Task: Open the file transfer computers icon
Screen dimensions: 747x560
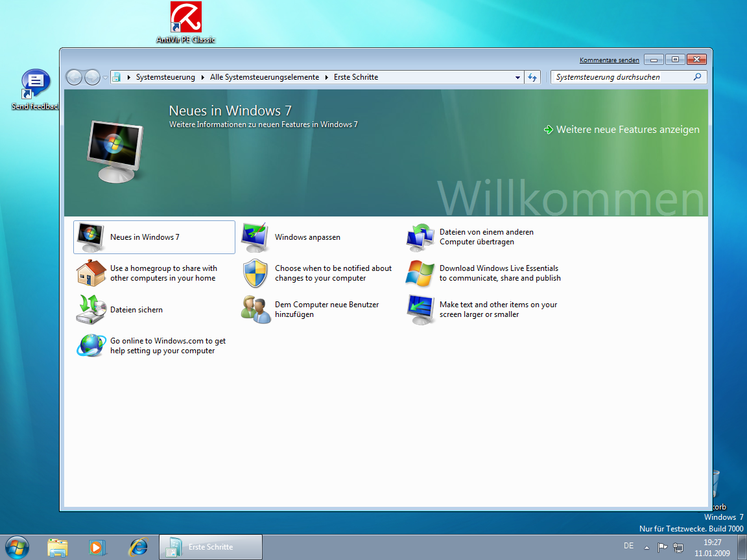Action: pyautogui.click(x=420, y=237)
